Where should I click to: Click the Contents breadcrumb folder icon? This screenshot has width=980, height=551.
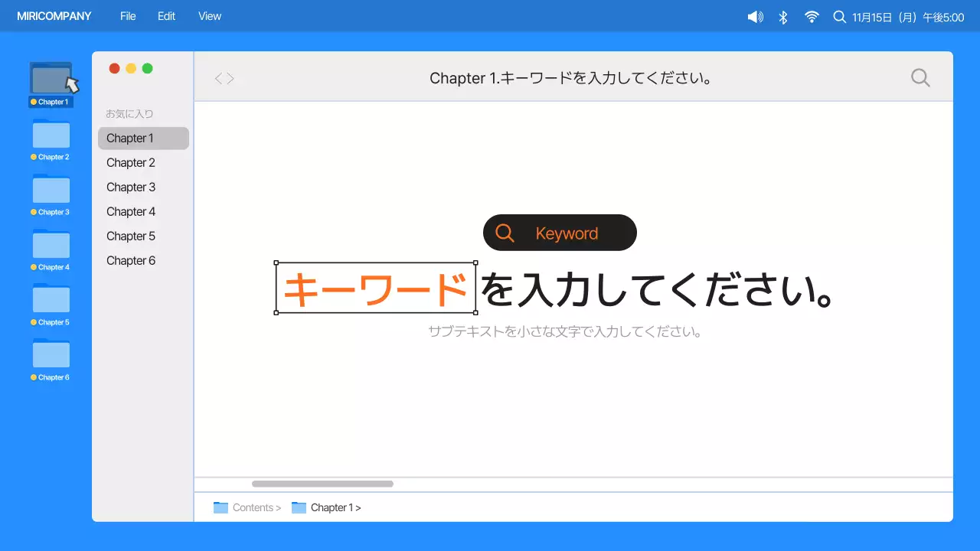[x=221, y=507]
